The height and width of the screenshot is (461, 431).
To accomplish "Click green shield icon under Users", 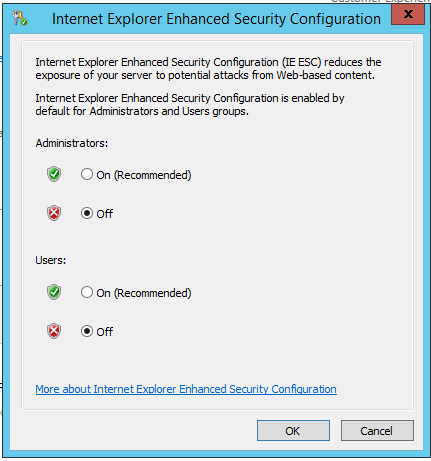I will pyautogui.click(x=54, y=292).
